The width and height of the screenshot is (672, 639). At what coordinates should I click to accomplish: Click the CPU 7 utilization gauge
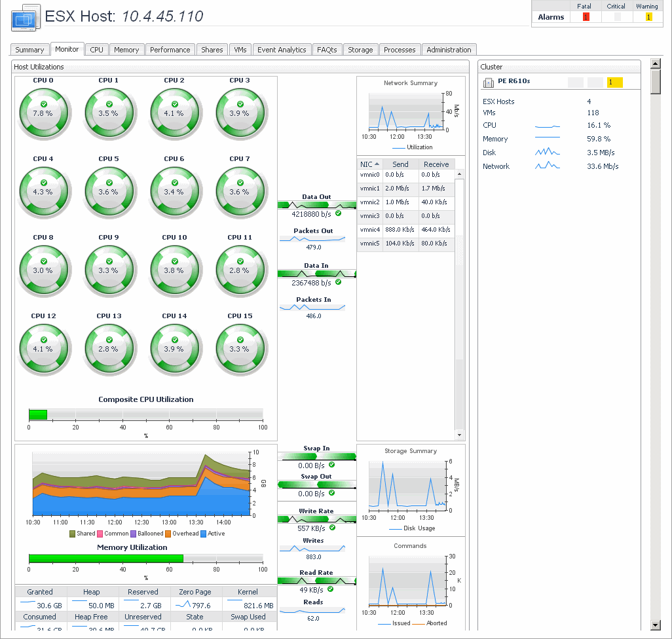[240, 192]
